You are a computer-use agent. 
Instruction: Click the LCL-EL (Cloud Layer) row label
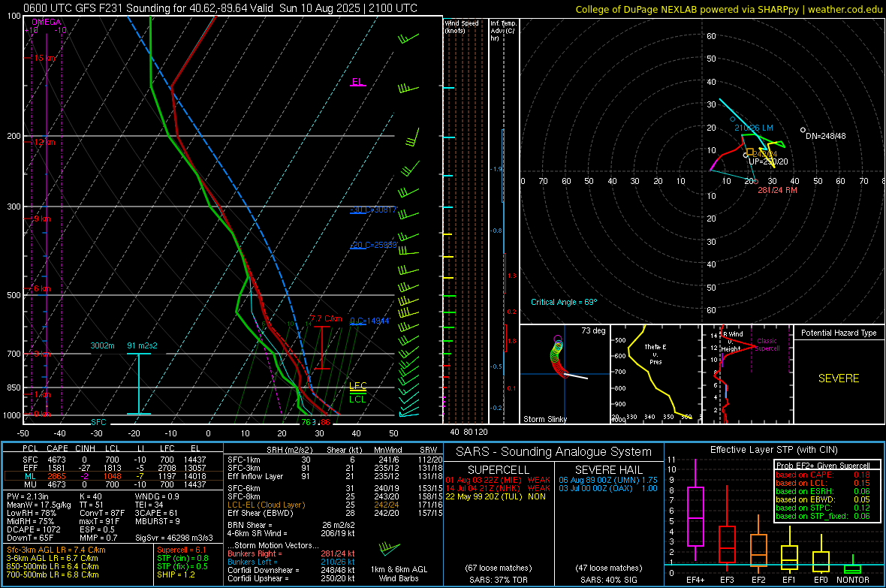coord(266,505)
